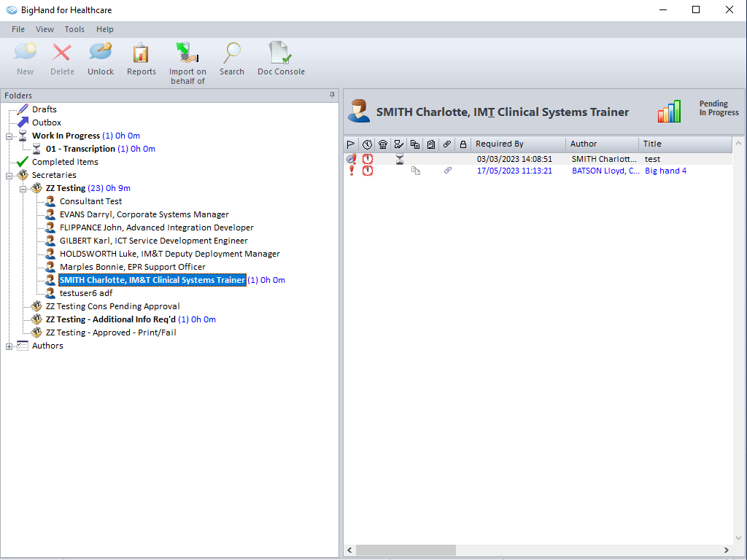Open the View menu
This screenshot has height=560, width=747.
click(44, 29)
